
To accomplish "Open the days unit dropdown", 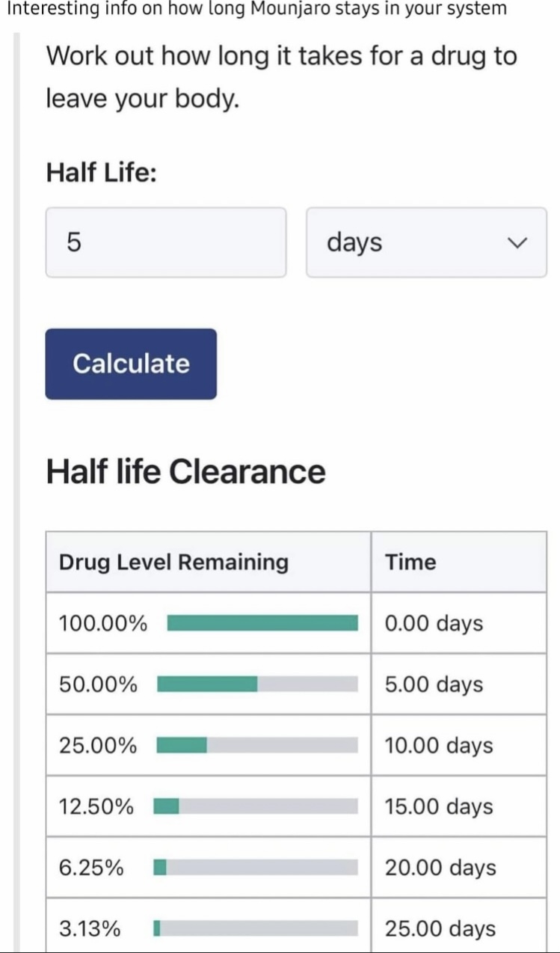I will coord(426,242).
